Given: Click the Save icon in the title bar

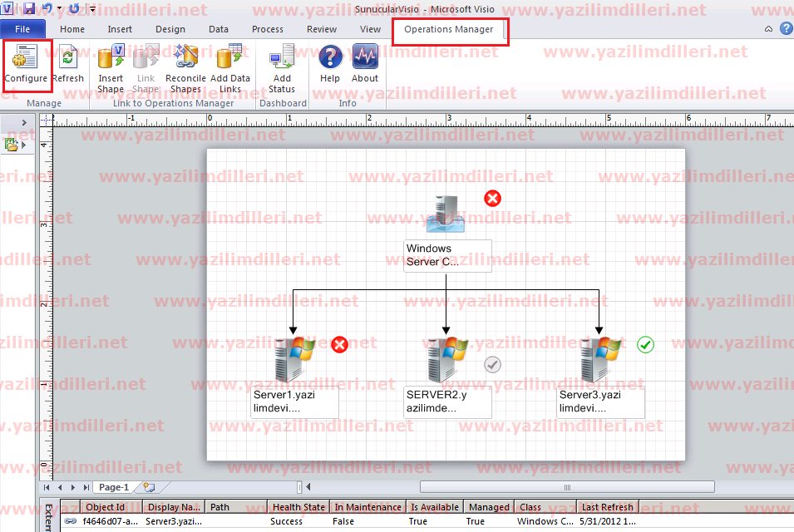Looking at the screenshot, I should [29, 9].
